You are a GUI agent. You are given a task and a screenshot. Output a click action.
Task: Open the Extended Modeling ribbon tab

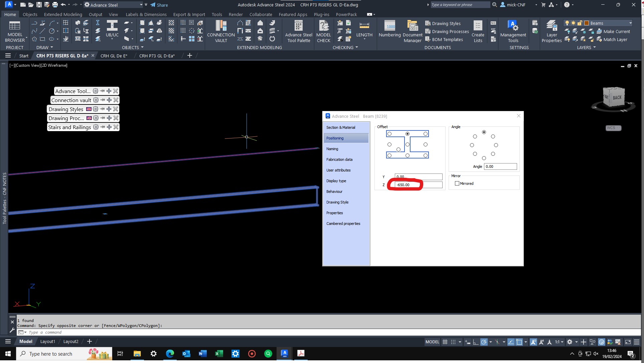click(x=62, y=14)
